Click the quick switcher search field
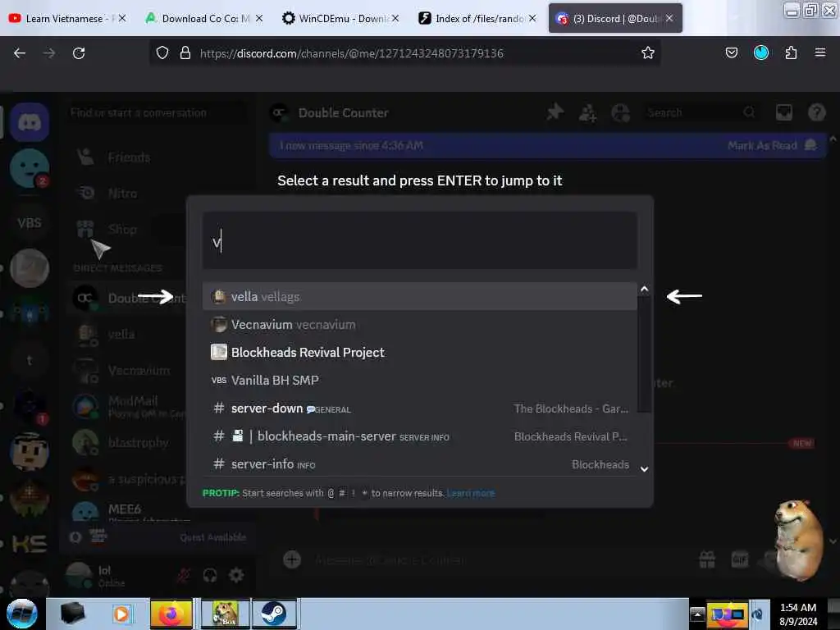 (x=419, y=242)
